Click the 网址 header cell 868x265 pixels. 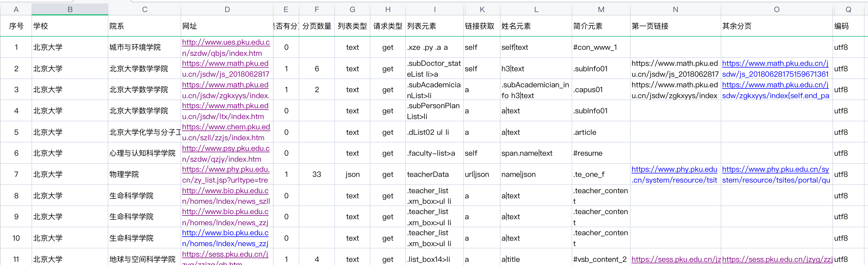pos(227,26)
